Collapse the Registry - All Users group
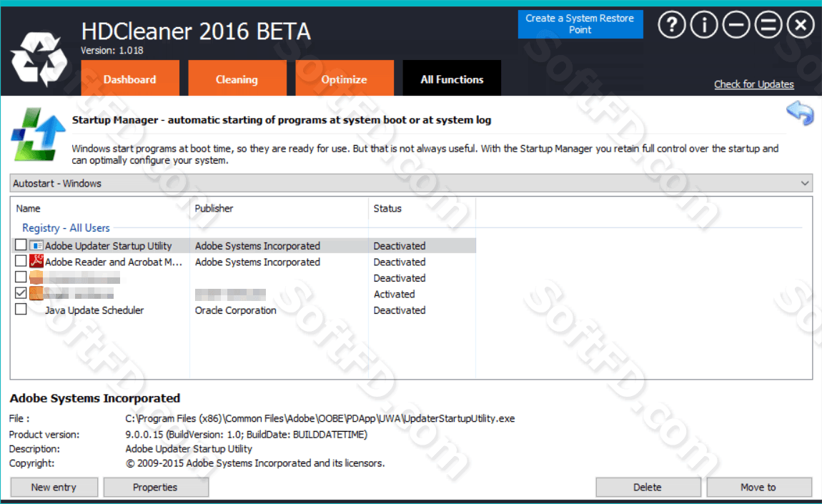The width and height of the screenshot is (822, 504). pyautogui.click(x=66, y=228)
